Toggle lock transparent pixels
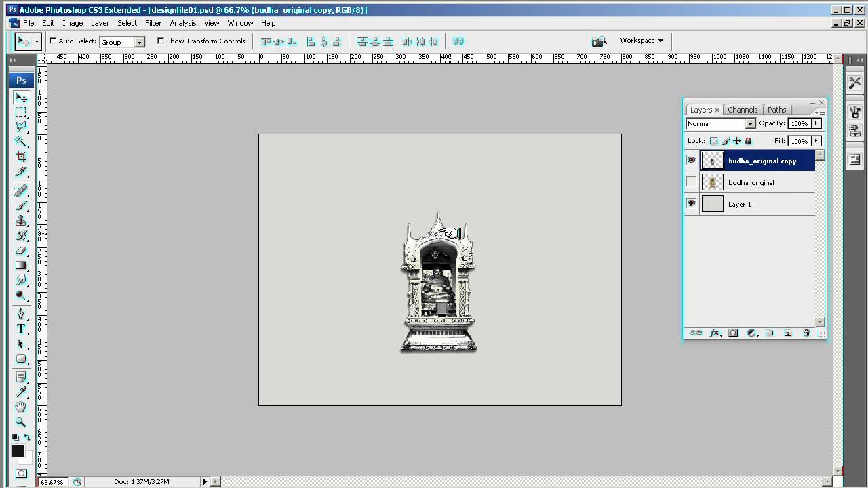Image resolution: width=868 pixels, height=488 pixels. [x=713, y=141]
